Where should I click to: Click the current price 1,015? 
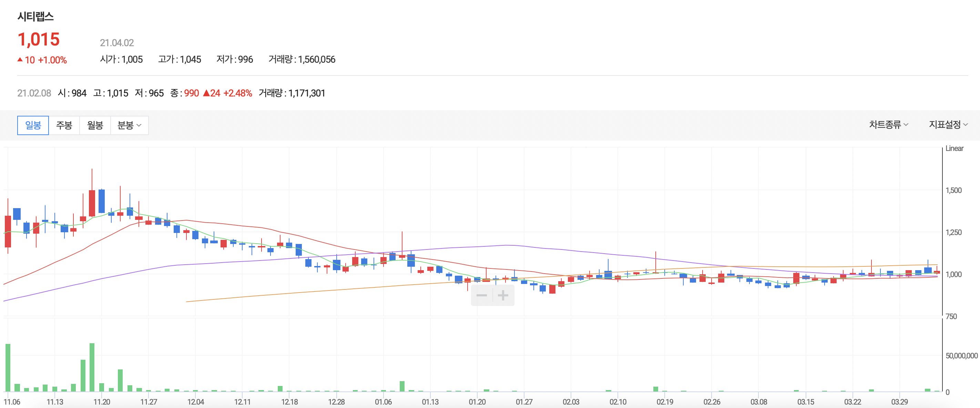click(39, 39)
